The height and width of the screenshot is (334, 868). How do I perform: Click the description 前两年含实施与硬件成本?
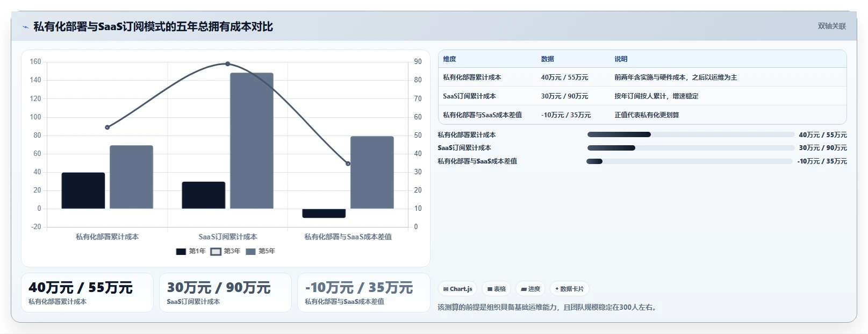676,77
